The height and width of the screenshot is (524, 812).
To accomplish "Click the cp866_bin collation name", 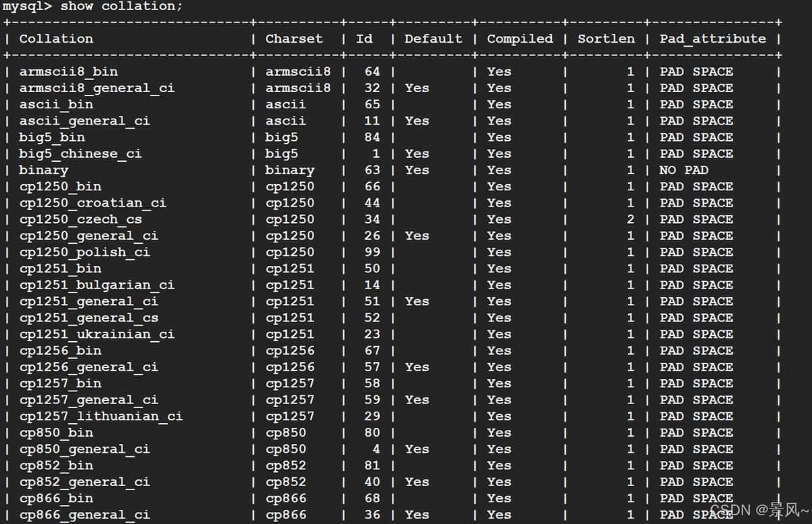I will pyautogui.click(x=56, y=498).
